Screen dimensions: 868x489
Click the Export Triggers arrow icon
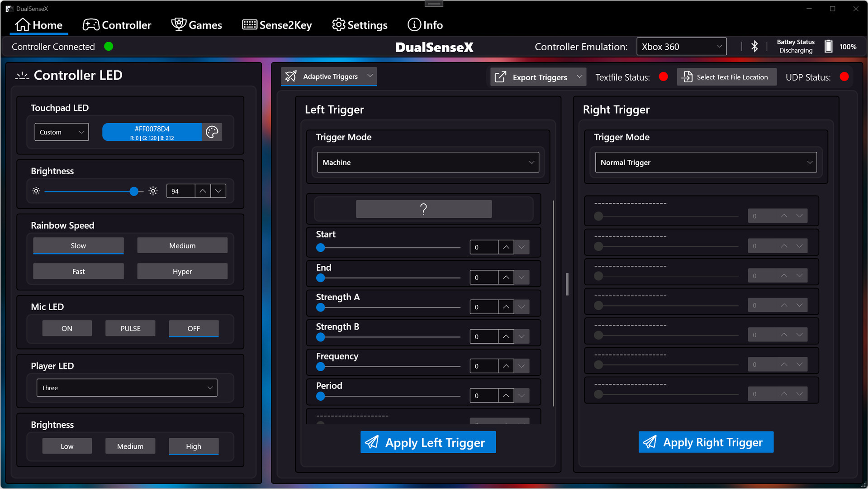point(500,77)
